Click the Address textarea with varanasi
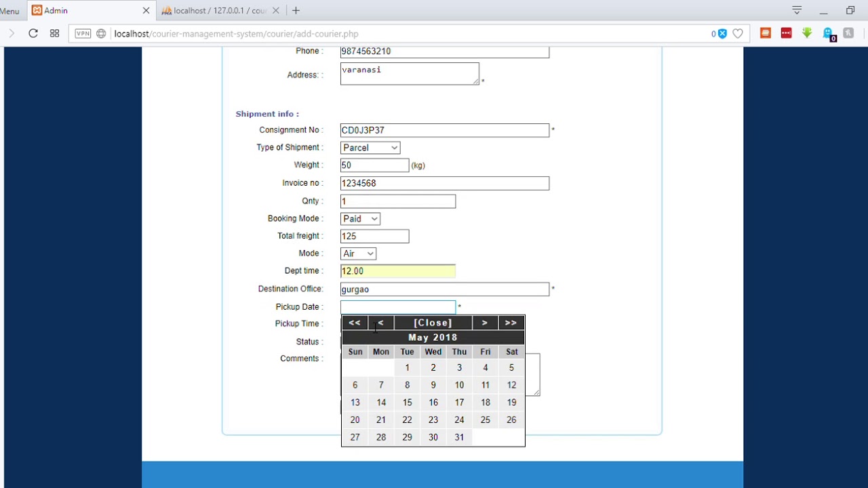This screenshot has width=868, height=488. [x=410, y=74]
